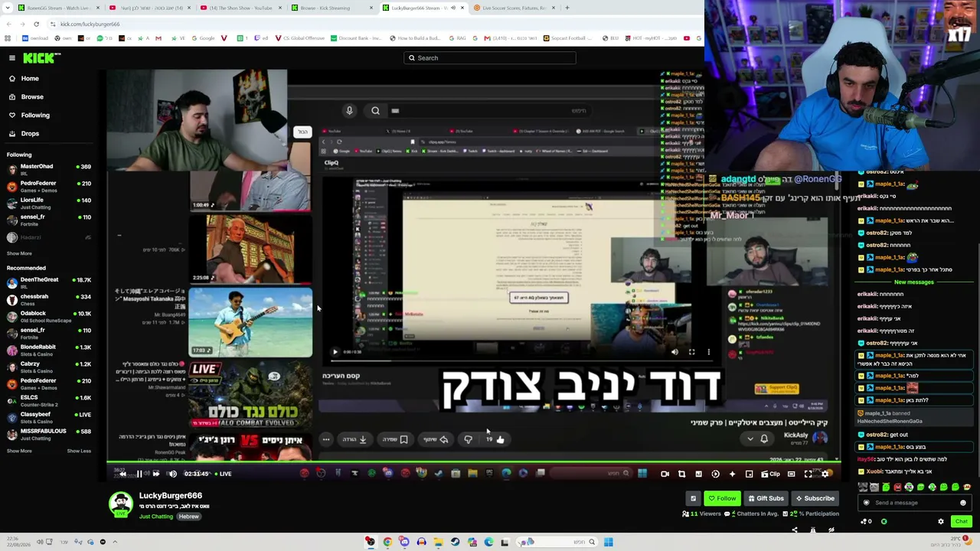Switch to the RonenGG Stream browser tab

pyautogui.click(x=58, y=8)
